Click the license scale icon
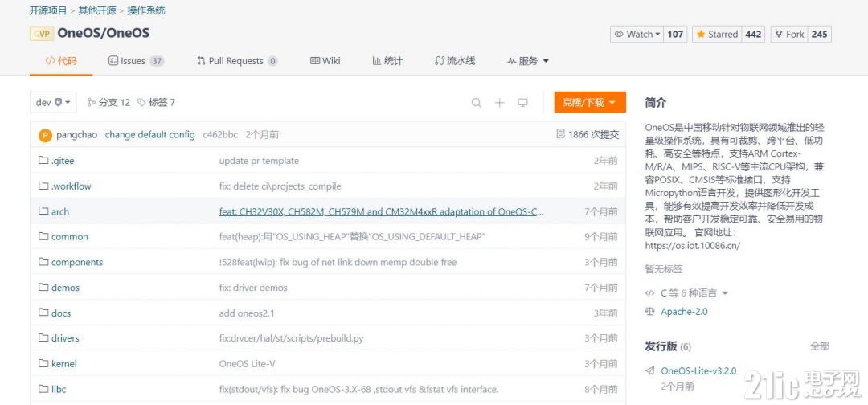The image size is (868, 405). (x=650, y=312)
